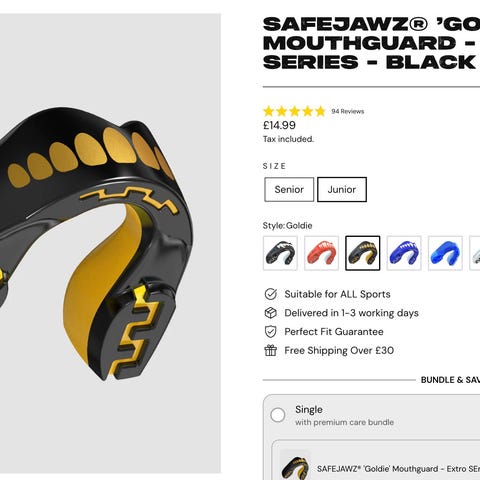480x480 pixels.
Task: Click the gift icon beside Free Shipping Over £30
Action: [x=271, y=351]
